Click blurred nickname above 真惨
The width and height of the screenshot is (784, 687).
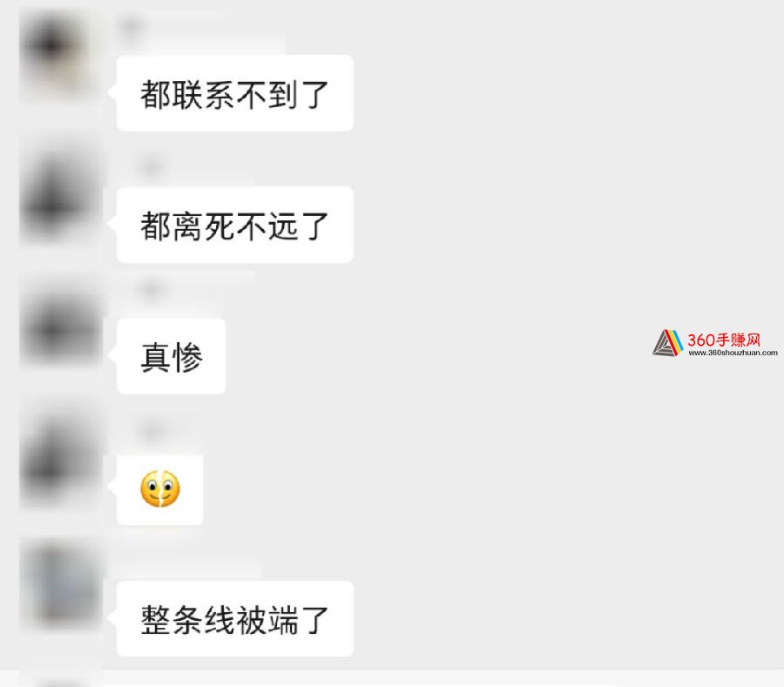(x=185, y=290)
